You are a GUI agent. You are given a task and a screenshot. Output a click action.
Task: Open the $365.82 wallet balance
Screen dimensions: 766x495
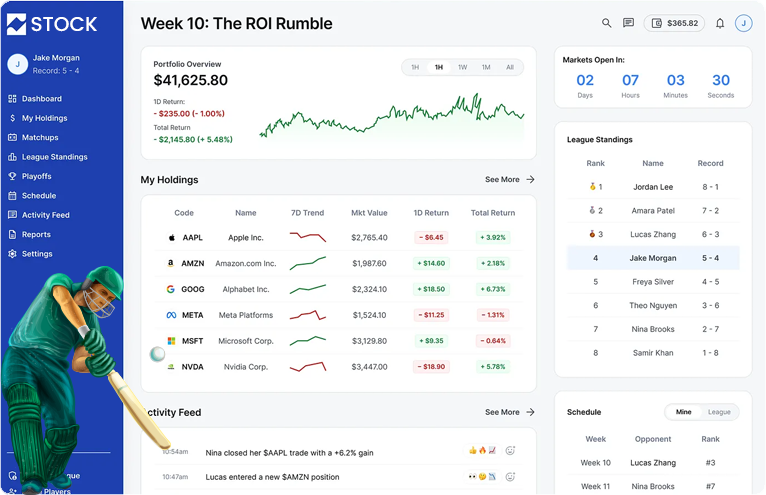coord(674,23)
